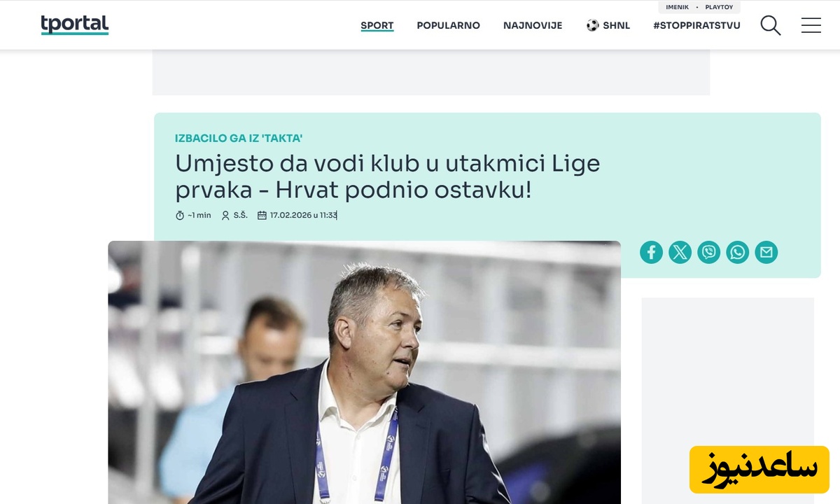Open the coach photo thumbnail
840x504 pixels.
pyautogui.click(x=364, y=372)
